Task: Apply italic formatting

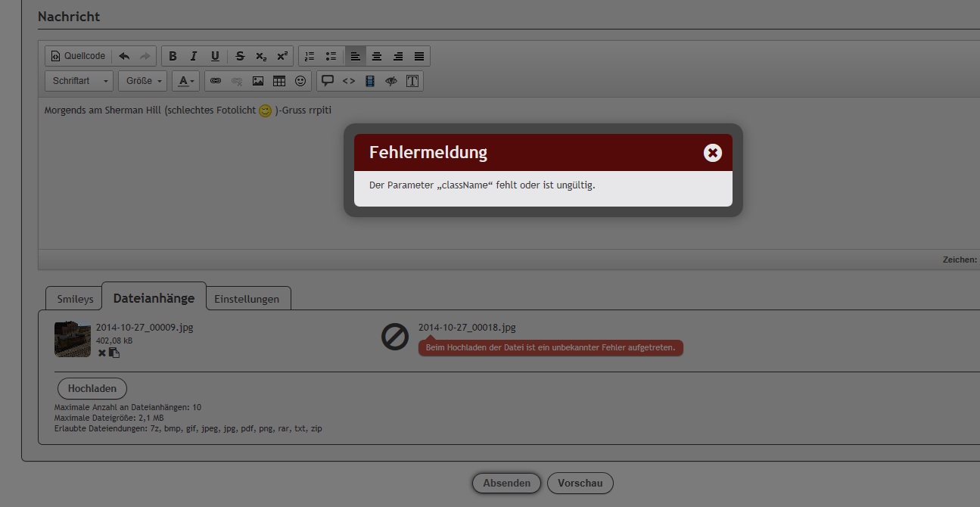Action: pyautogui.click(x=194, y=56)
